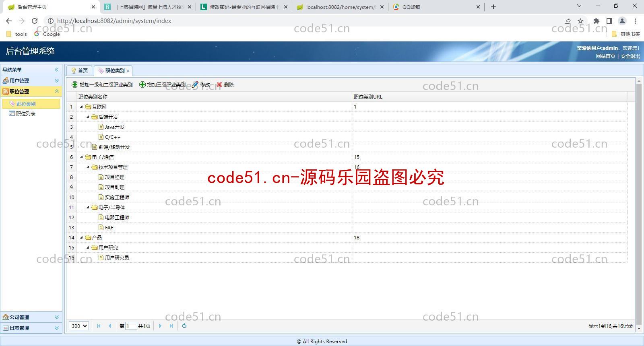The image size is (644, 346).
Task: Switch to the 首页 tab
Action: click(79, 70)
